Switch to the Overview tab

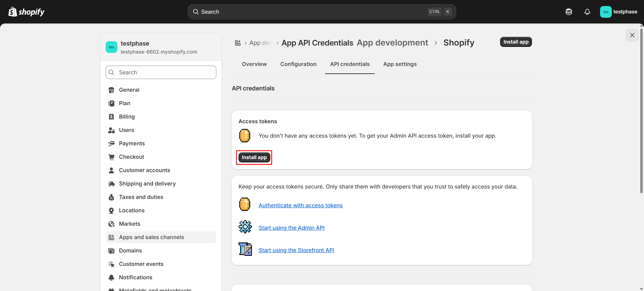pos(254,64)
